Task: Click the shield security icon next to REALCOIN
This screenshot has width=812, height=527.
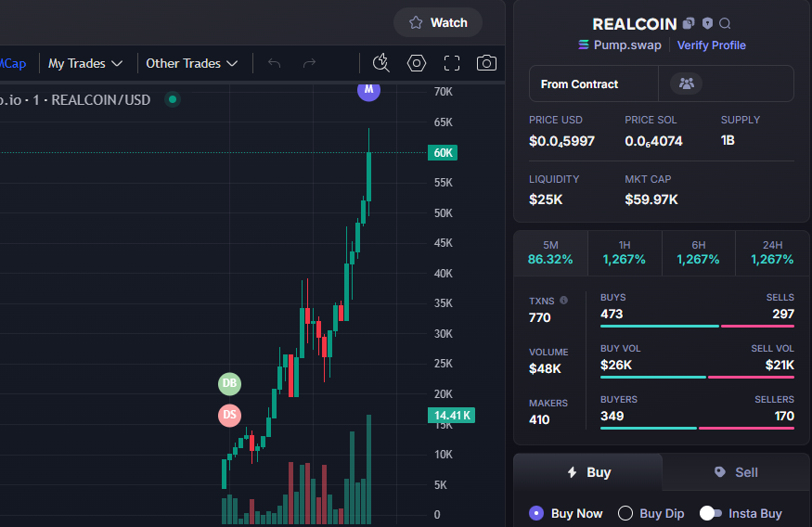Action: coord(707,23)
